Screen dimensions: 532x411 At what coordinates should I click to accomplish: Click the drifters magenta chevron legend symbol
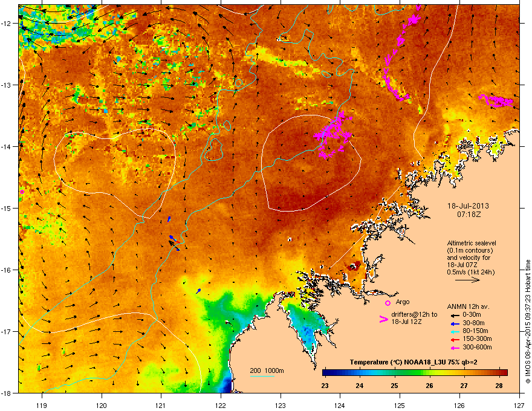pyautogui.click(x=383, y=319)
